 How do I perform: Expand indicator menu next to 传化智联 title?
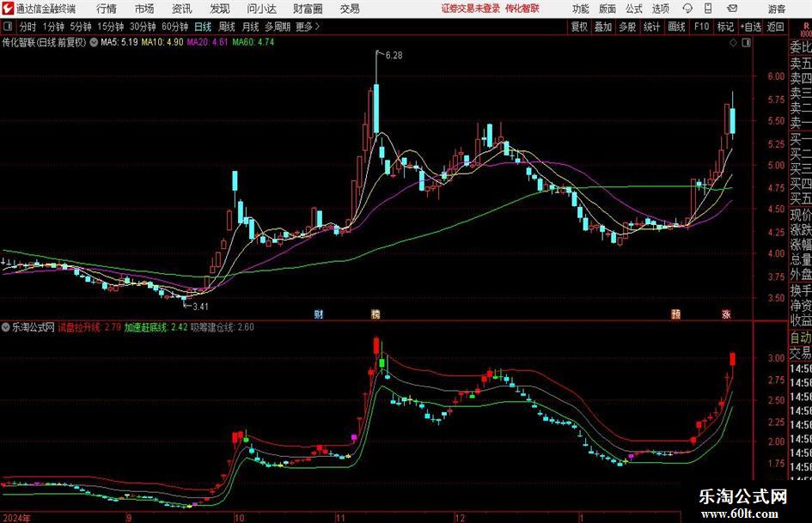[94, 42]
